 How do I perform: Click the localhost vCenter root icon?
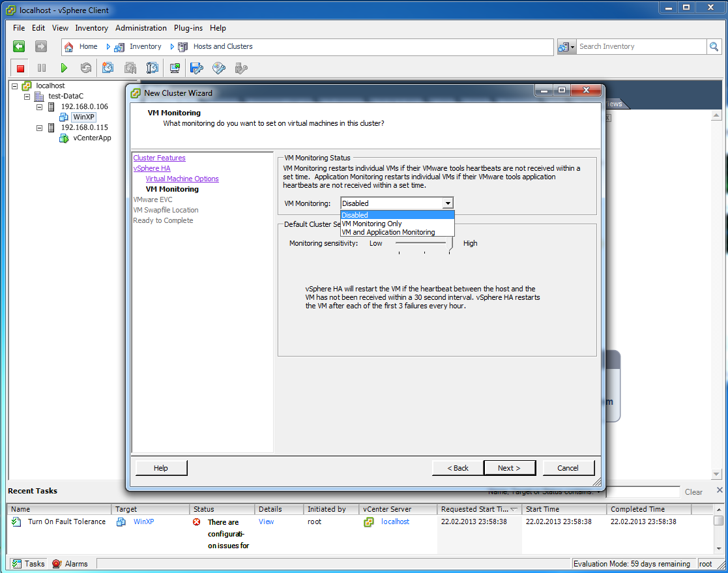pos(27,86)
